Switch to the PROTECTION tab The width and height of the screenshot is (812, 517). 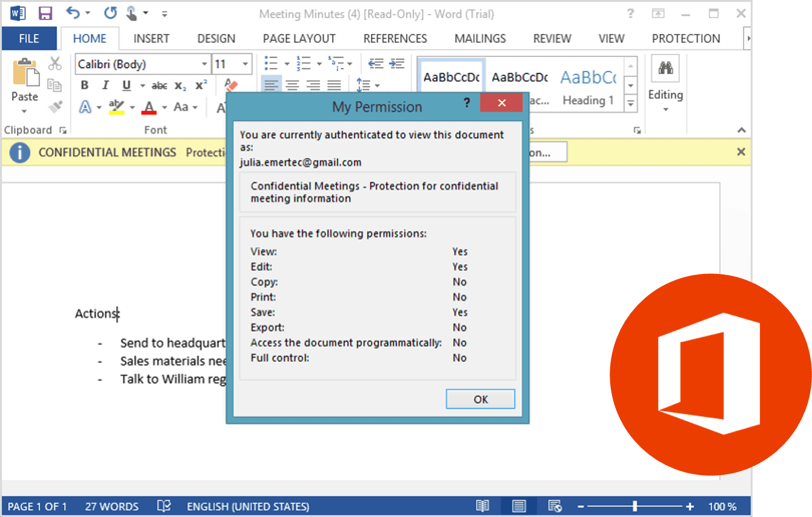[x=686, y=38]
